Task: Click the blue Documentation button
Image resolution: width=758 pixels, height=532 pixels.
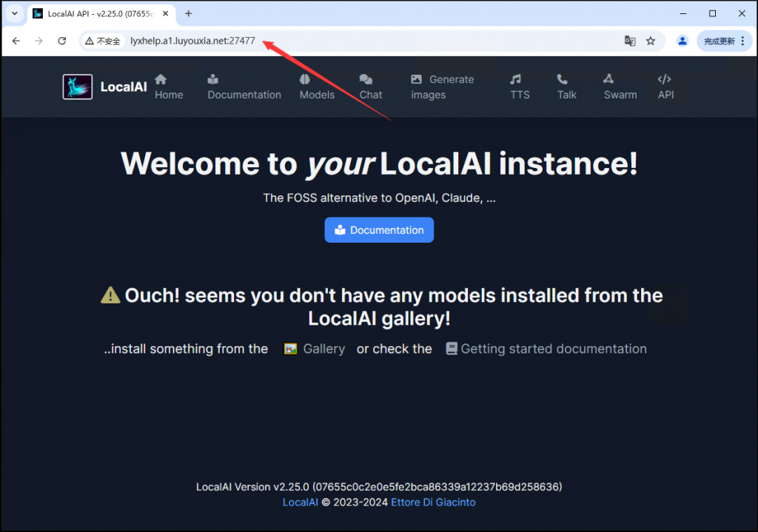Action: (x=378, y=229)
